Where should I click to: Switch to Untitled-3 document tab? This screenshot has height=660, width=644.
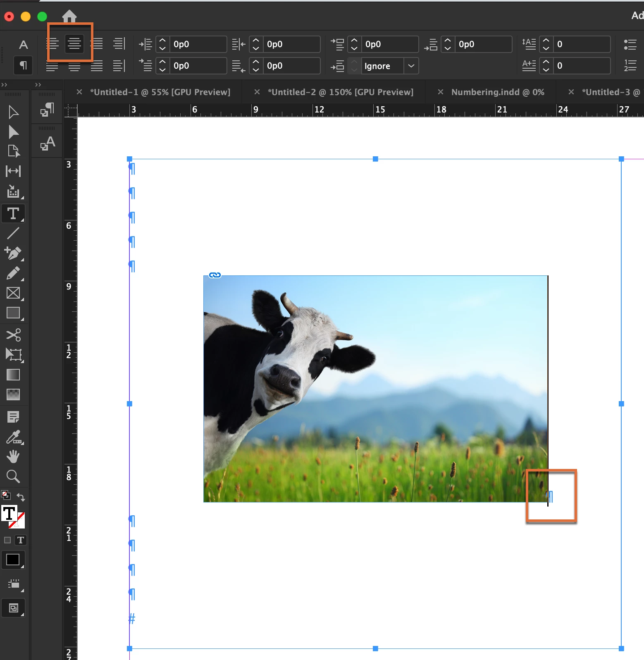point(611,92)
